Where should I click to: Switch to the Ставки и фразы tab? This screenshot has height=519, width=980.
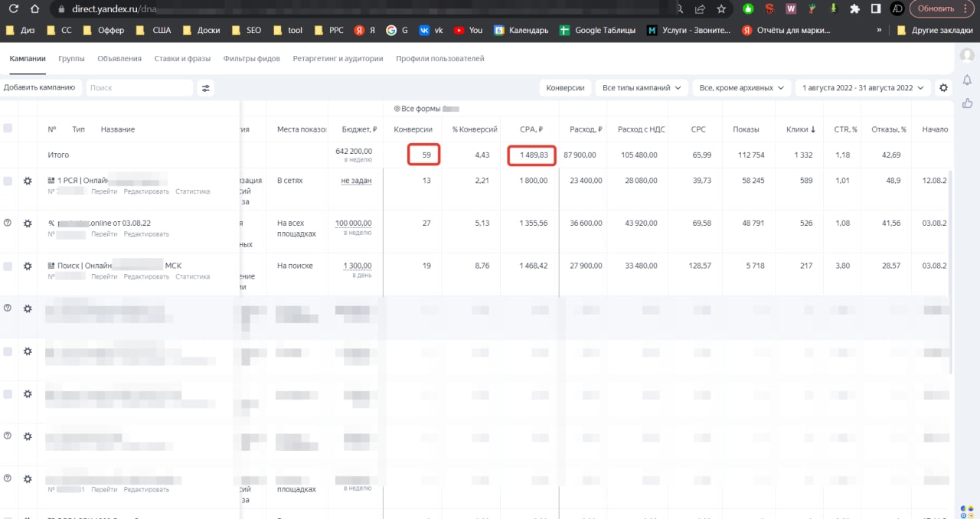pyautogui.click(x=182, y=58)
